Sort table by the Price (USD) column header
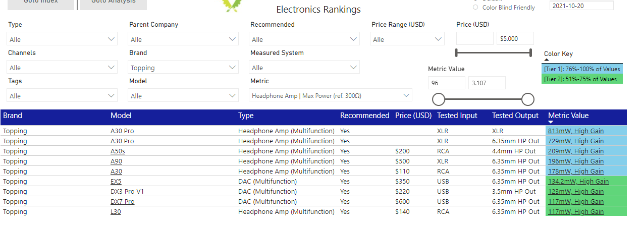 tap(414, 116)
